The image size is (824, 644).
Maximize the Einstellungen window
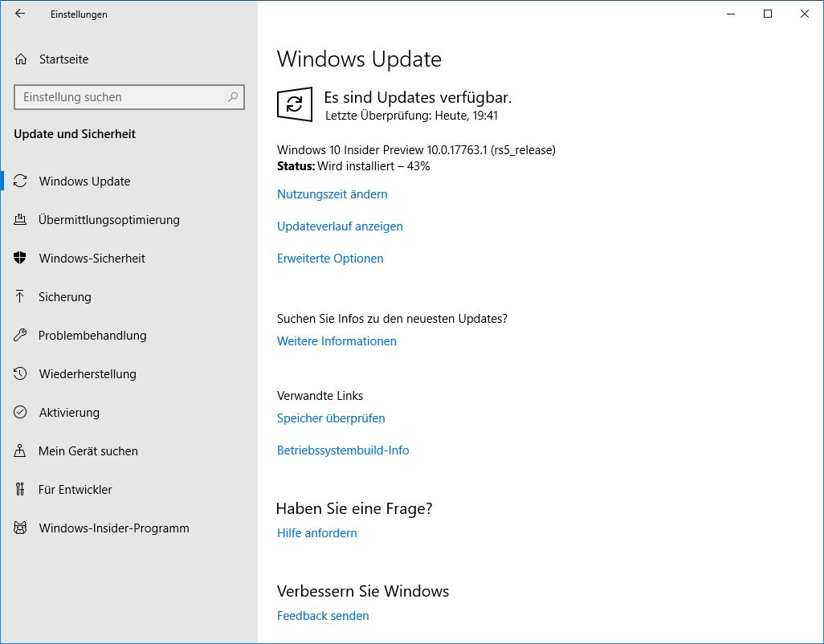767,14
